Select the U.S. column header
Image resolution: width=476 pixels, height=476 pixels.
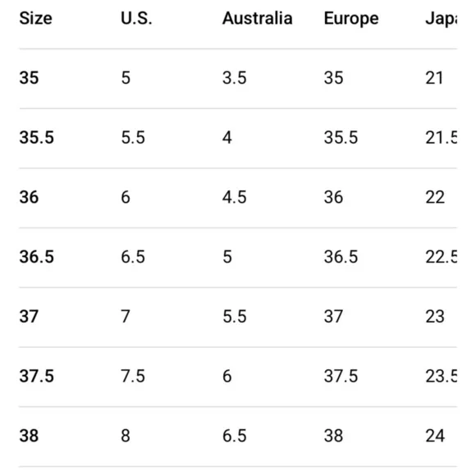[136, 18]
